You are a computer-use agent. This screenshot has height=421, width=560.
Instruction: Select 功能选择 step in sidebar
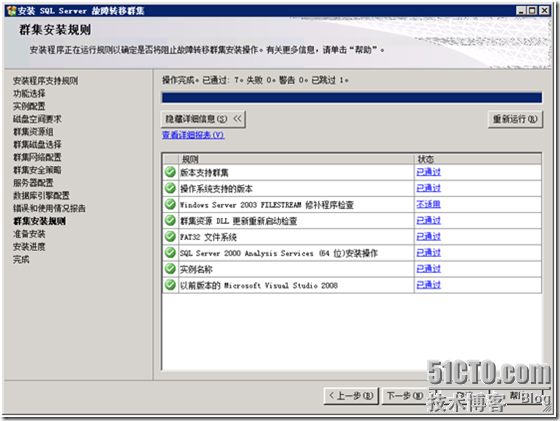(x=29, y=94)
